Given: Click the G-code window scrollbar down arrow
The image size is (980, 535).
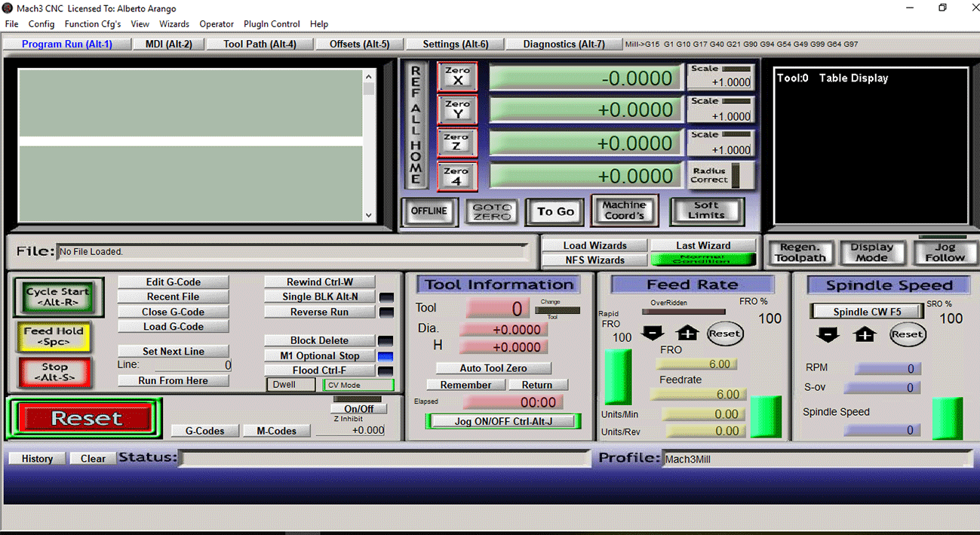Looking at the screenshot, I should tap(368, 215).
